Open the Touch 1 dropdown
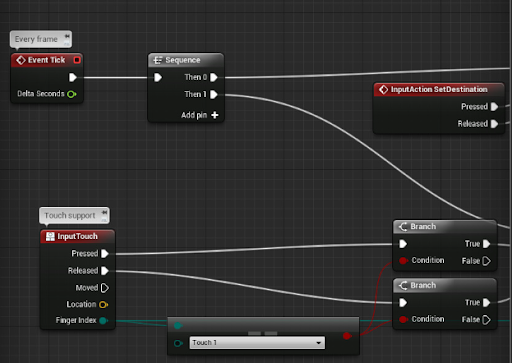 pyautogui.click(x=257, y=343)
